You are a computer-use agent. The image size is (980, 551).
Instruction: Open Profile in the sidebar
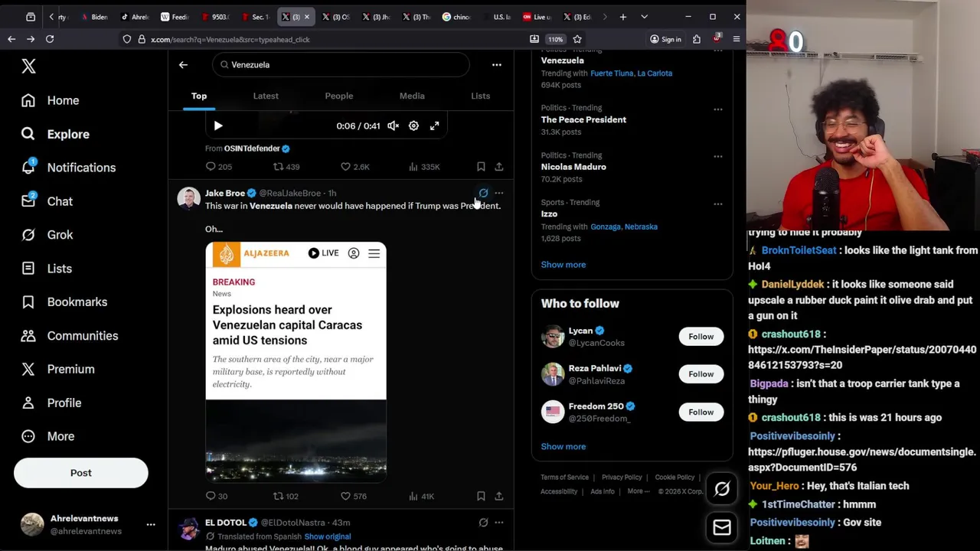point(51,403)
